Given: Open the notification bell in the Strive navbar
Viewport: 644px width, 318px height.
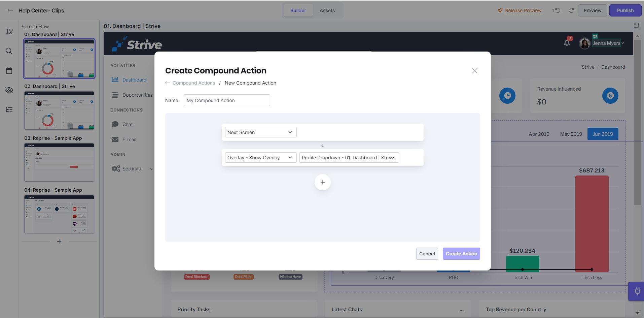Looking at the screenshot, I should [568, 43].
